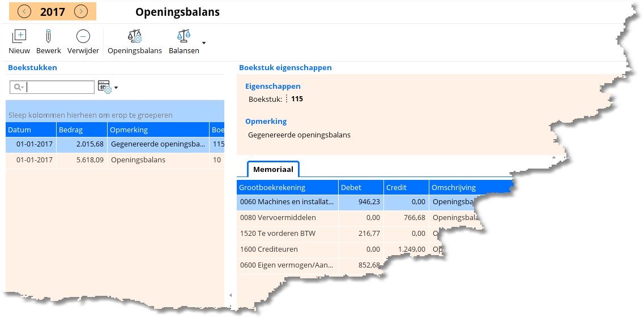Go to previous year with left arrow
The image size is (644, 323).
(24, 11)
